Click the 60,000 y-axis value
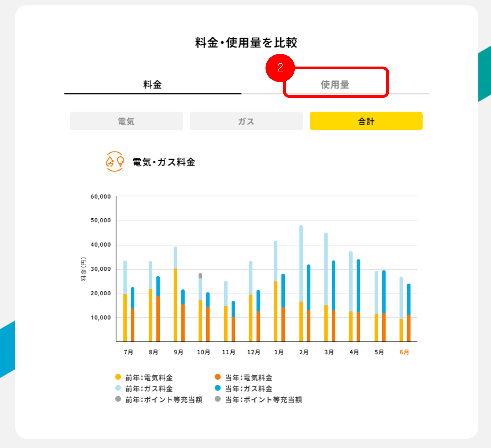 pyautogui.click(x=101, y=197)
